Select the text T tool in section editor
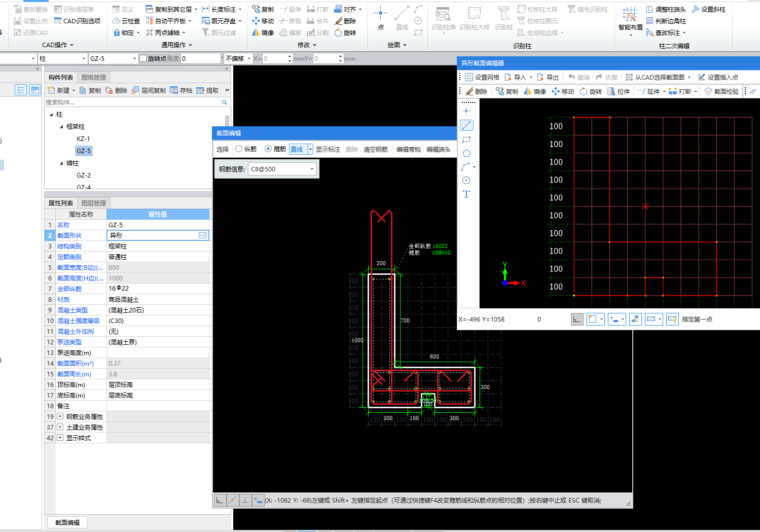760x532 pixels. (466, 194)
